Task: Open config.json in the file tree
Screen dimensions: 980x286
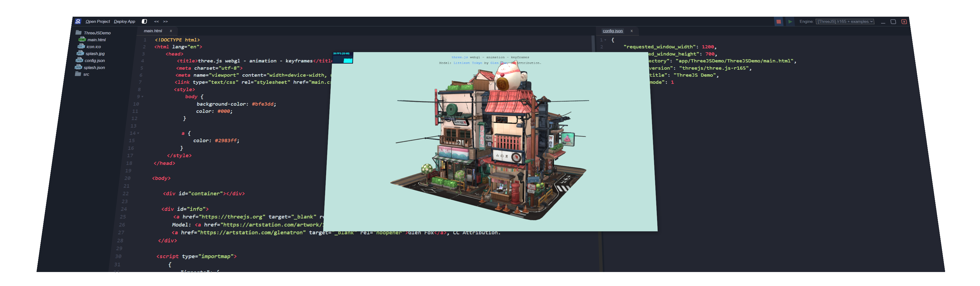Action: [x=94, y=60]
